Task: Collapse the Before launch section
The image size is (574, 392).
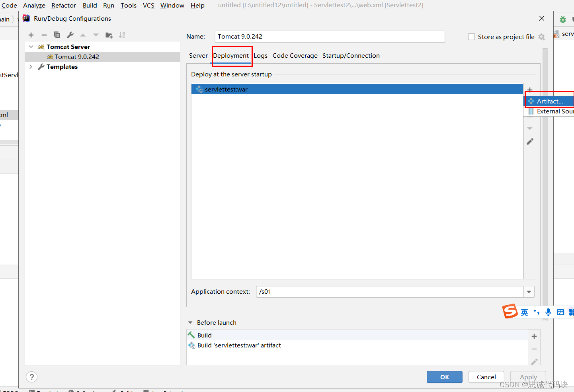Action: (x=190, y=322)
